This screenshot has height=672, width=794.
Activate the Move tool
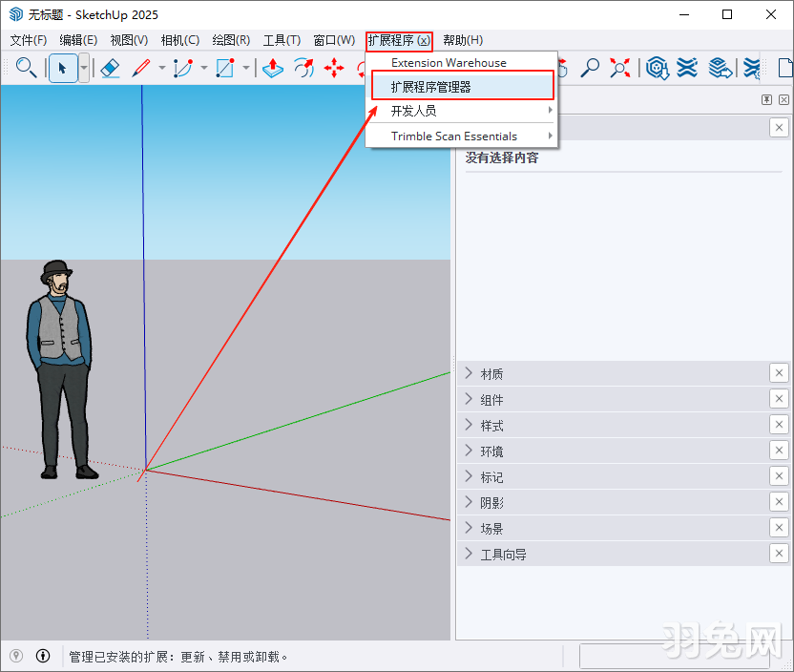[x=336, y=68]
